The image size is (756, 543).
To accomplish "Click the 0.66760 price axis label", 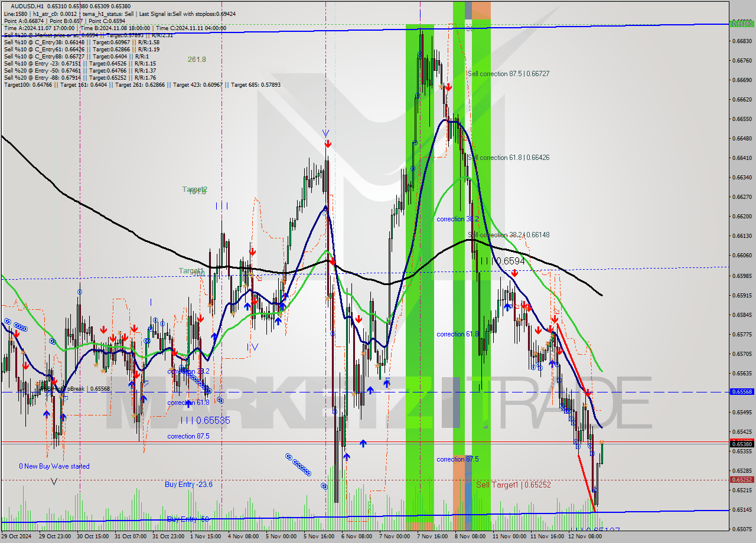I will point(742,60).
